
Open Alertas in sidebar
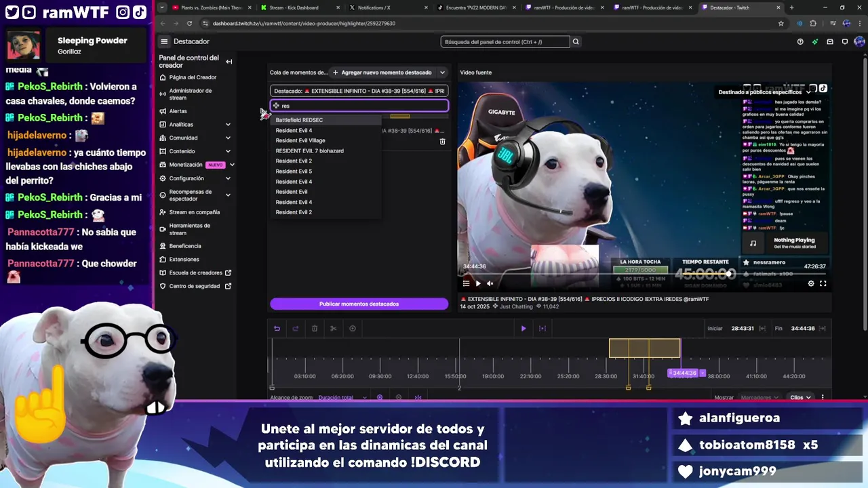click(x=178, y=111)
